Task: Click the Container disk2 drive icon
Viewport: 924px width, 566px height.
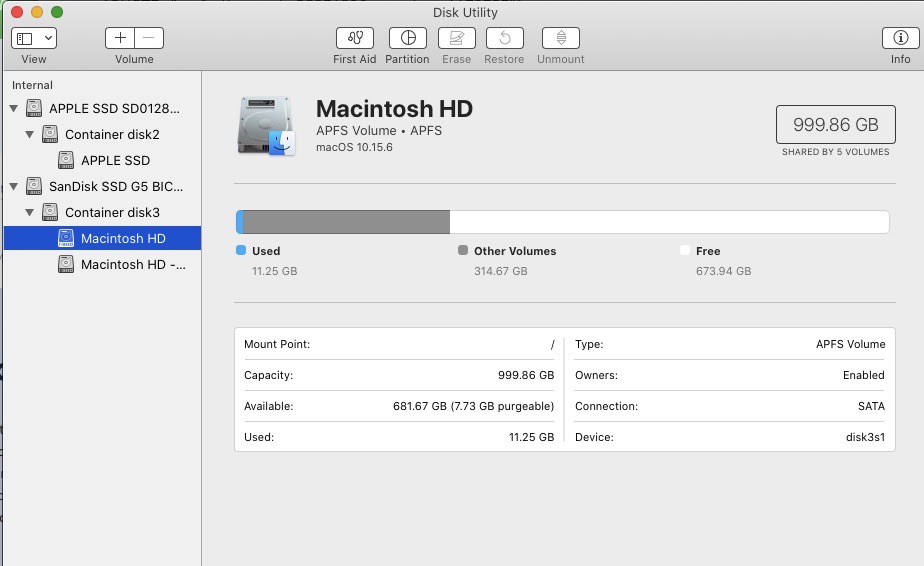Action: pos(50,134)
